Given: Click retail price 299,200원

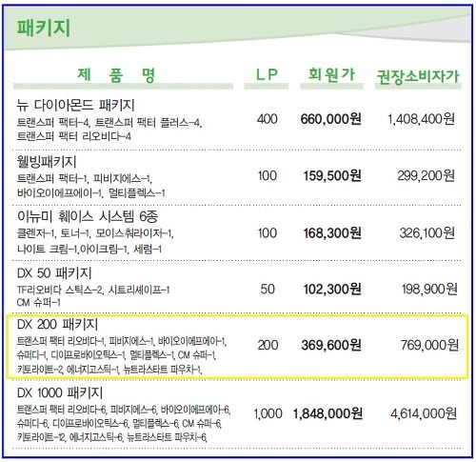Looking at the screenshot, I should pos(426,176).
